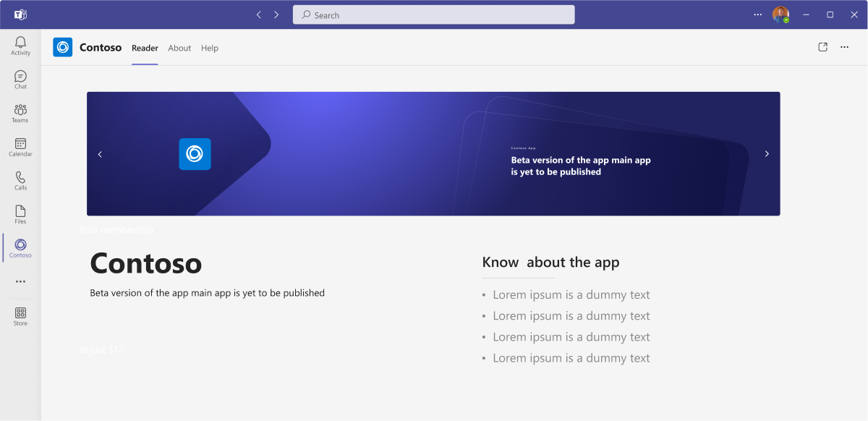Click the Contoso logo in the banner
Screen dimensions: 868x421
195,154
